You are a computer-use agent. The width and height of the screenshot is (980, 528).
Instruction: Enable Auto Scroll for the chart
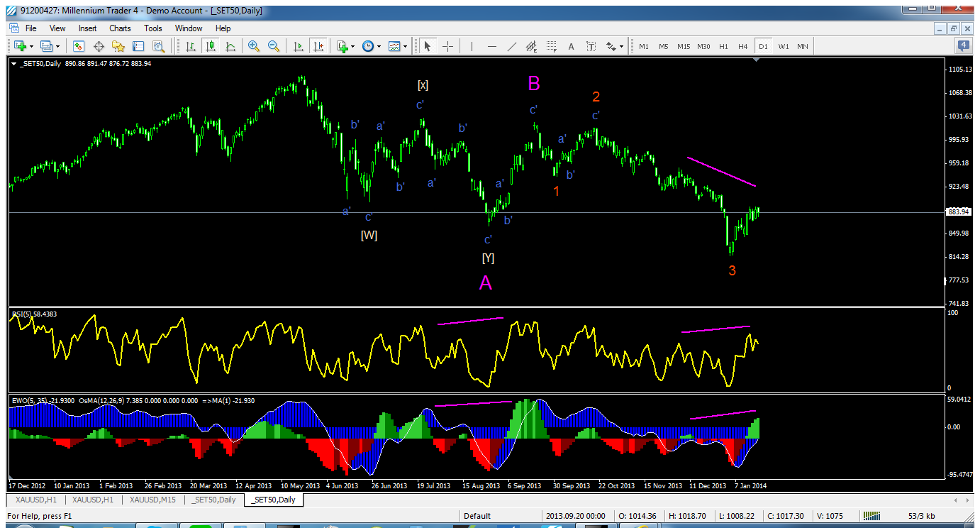coord(299,46)
